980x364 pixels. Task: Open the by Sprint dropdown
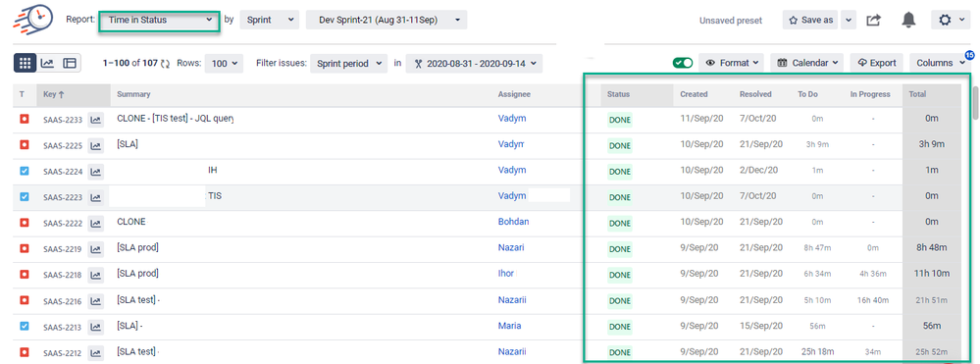[x=270, y=20]
